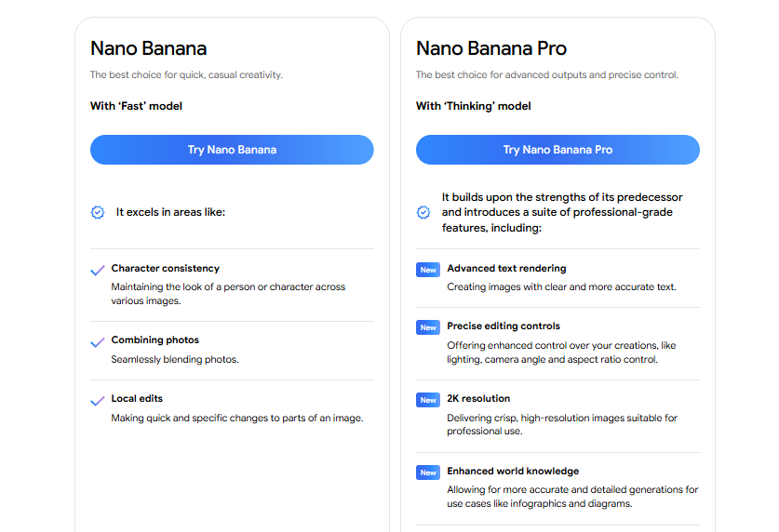This screenshot has width=779, height=532.
Task: Click the Try Nano Banana Pro button
Action: pyautogui.click(x=557, y=150)
